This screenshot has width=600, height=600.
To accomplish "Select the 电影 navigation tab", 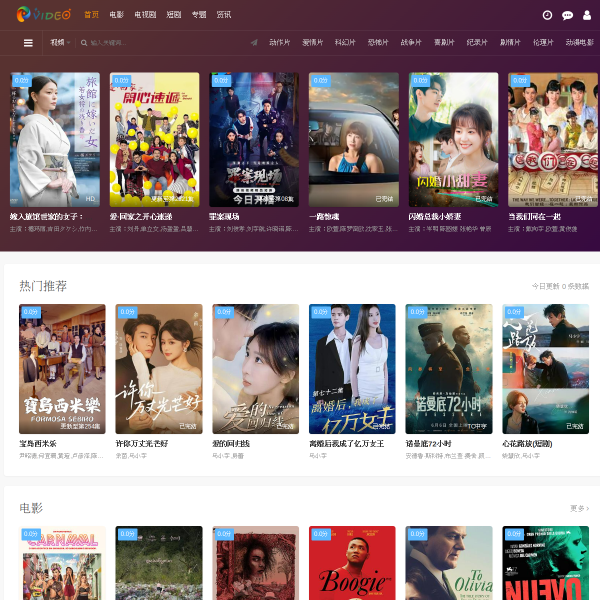I will click(x=116, y=15).
